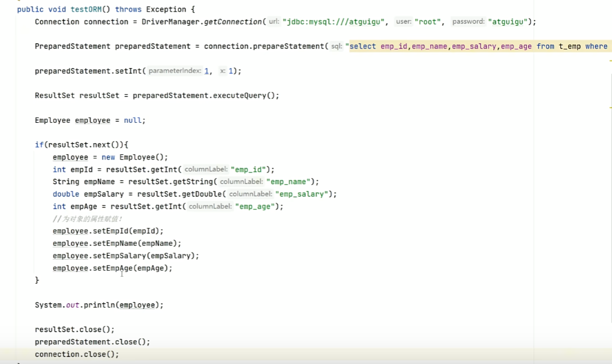Click the setEmpAge method call
This screenshot has height=364, width=612.
coord(113,268)
